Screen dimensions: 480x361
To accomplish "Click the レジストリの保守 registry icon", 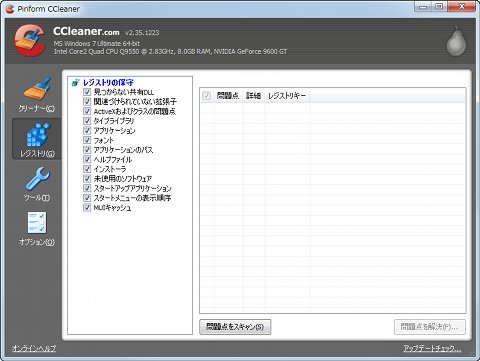I will [x=76, y=82].
